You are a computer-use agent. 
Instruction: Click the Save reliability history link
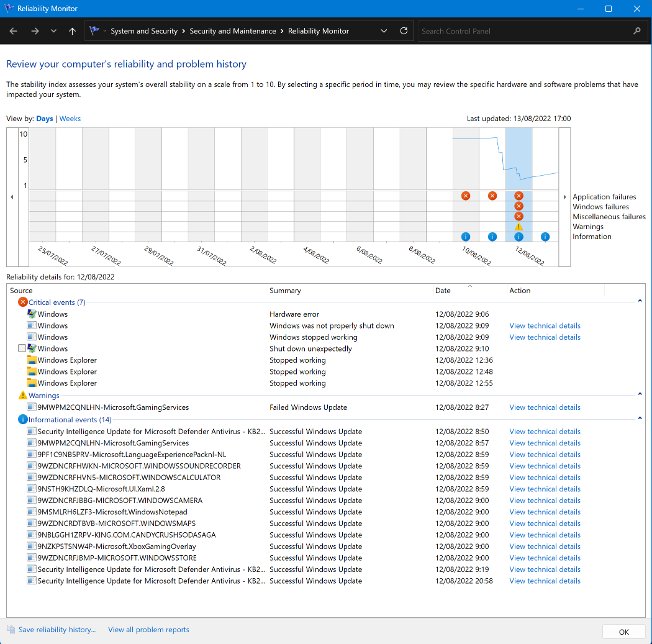point(57,630)
